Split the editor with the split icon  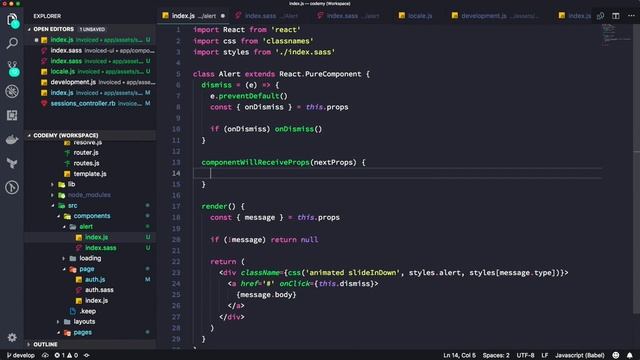pyautogui.click(x=616, y=16)
